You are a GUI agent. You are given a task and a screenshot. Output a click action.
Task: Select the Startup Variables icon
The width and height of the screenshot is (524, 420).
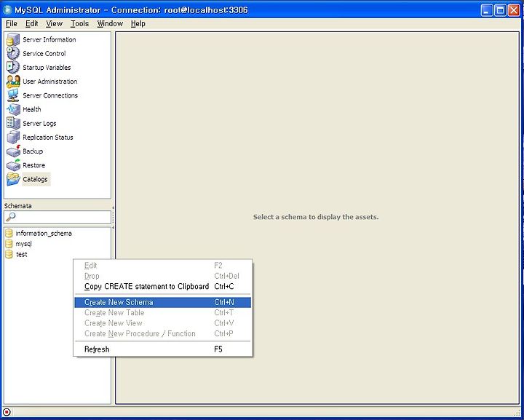tap(13, 67)
